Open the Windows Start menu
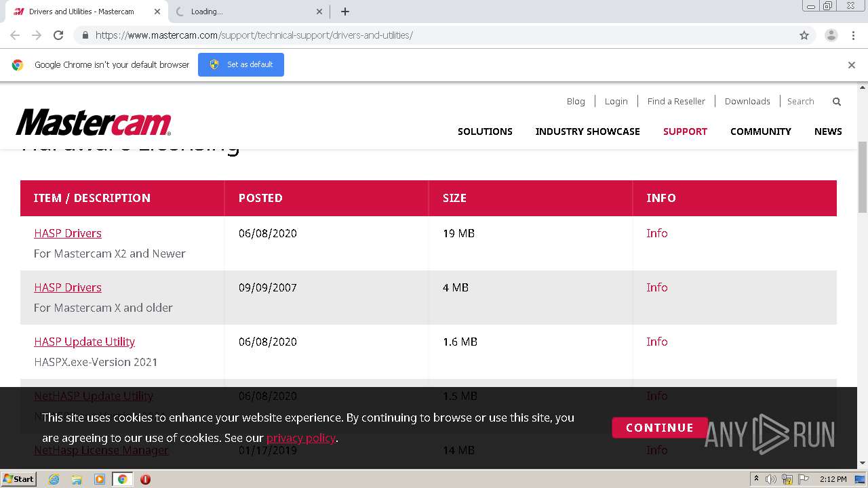This screenshot has height=488, width=868. (18, 479)
